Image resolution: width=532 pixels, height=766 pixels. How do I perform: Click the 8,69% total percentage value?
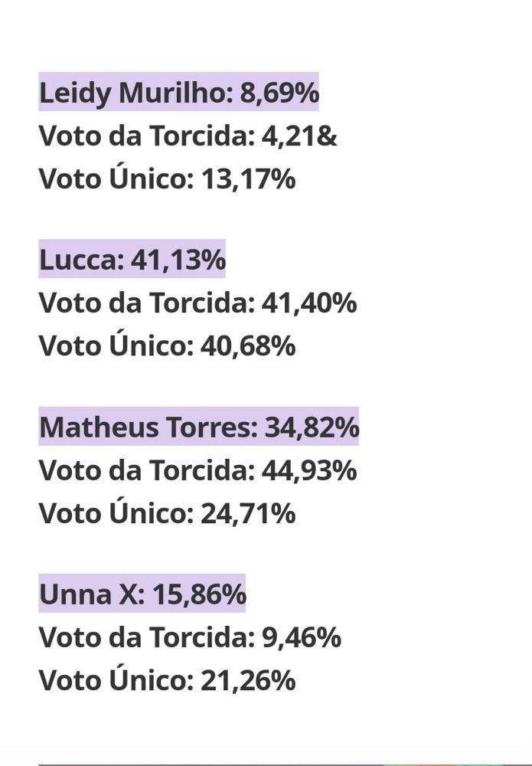click(279, 93)
